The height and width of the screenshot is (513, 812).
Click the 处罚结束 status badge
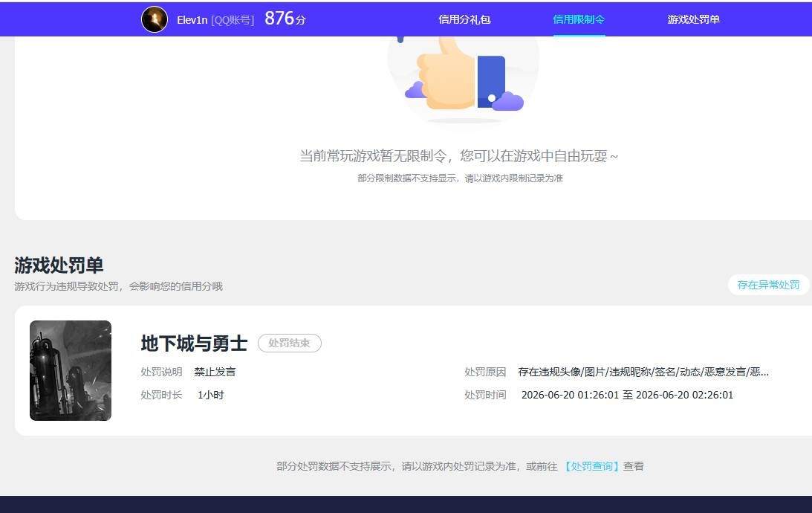(290, 343)
